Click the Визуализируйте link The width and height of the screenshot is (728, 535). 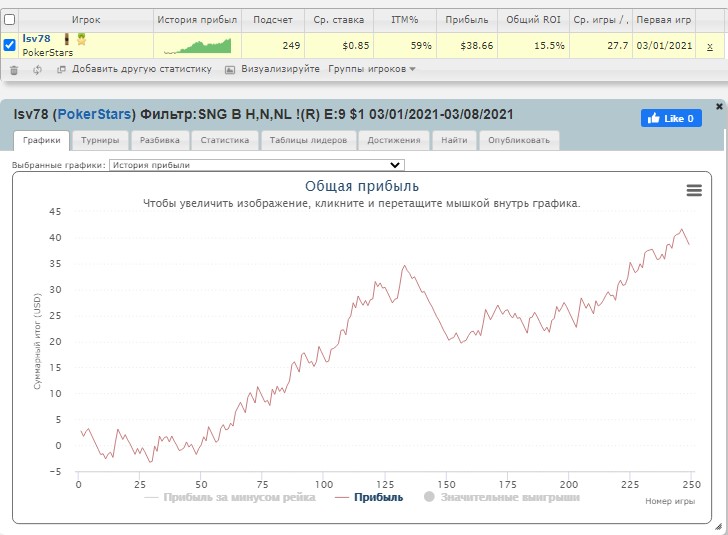[280, 69]
